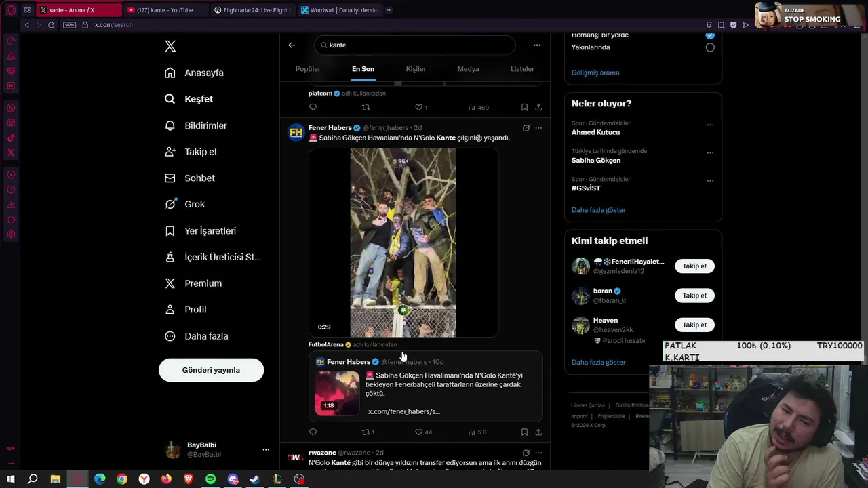The height and width of the screenshot is (488, 868).
Task: Share the platcorn post
Action: click(538, 107)
